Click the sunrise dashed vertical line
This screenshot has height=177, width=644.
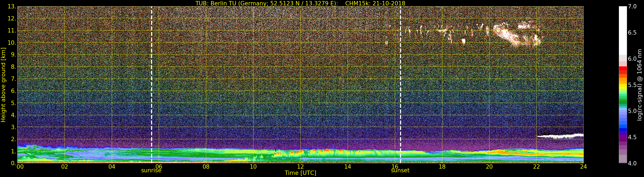pos(152,85)
